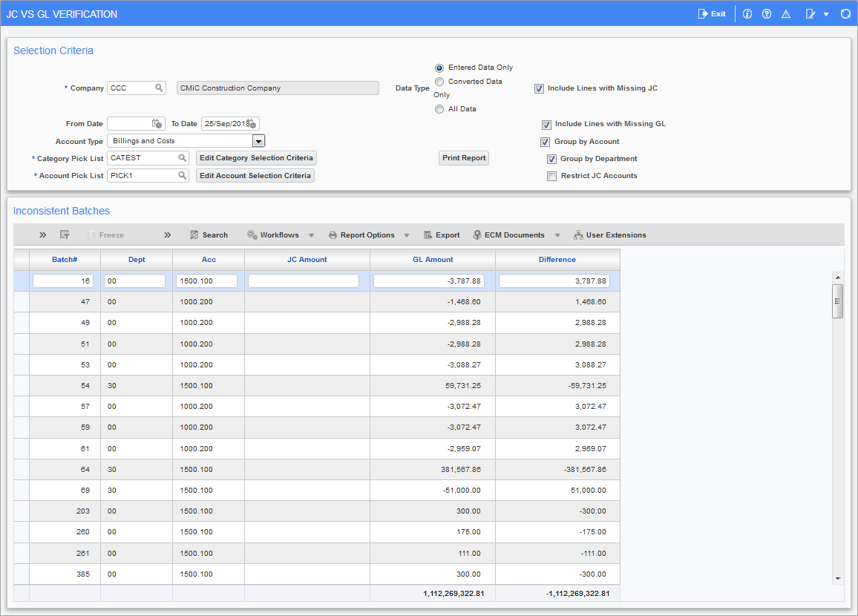Open the From Date calendar picker
This screenshot has height=616, width=858.
(x=157, y=124)
